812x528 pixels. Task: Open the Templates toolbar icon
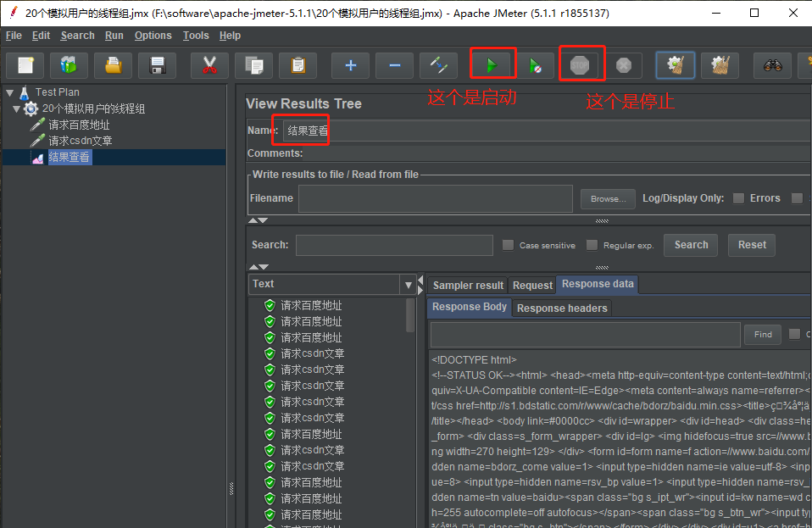pyautogui.click(x=69, y=66)
